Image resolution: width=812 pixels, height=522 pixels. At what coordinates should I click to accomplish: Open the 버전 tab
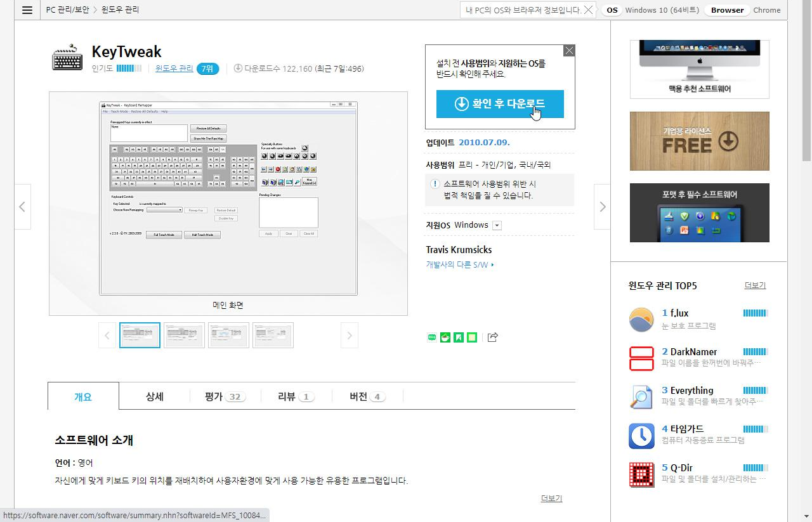click(367, 396)
